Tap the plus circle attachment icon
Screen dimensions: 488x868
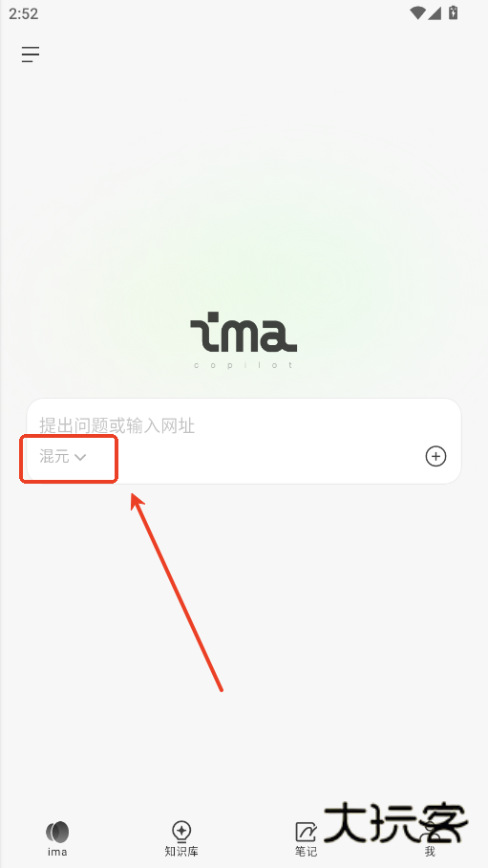point(435,456)
